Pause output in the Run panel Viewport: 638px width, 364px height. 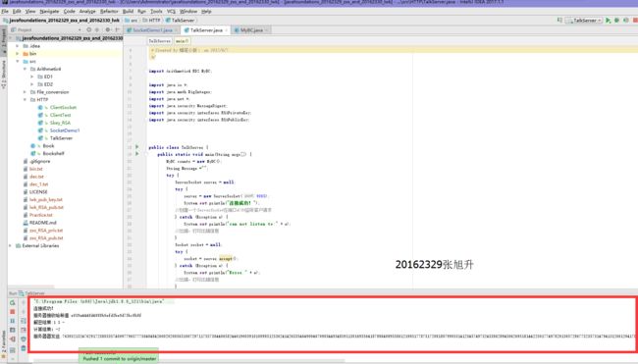12,321
